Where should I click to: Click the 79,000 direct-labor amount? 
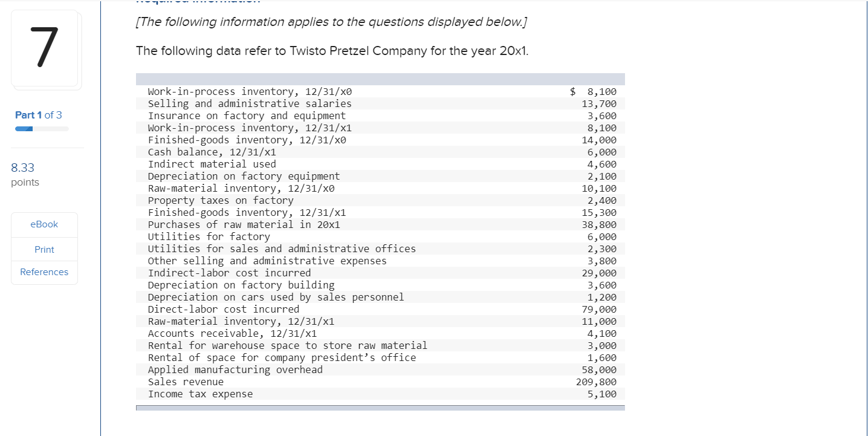[x=599, y=309]
